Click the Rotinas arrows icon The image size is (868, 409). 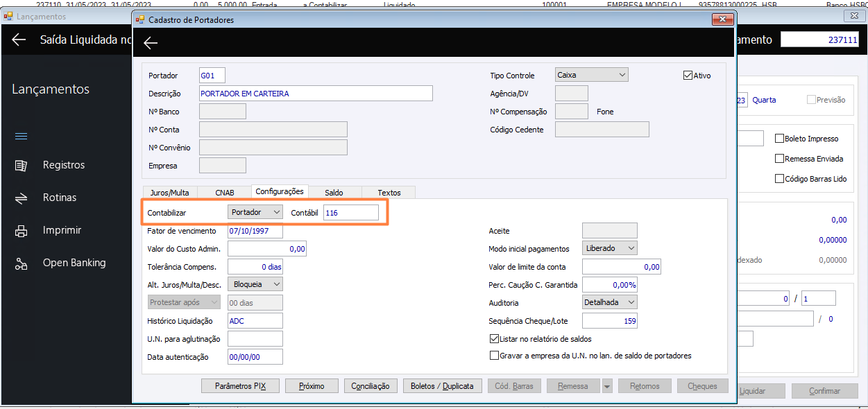[21, 198]
